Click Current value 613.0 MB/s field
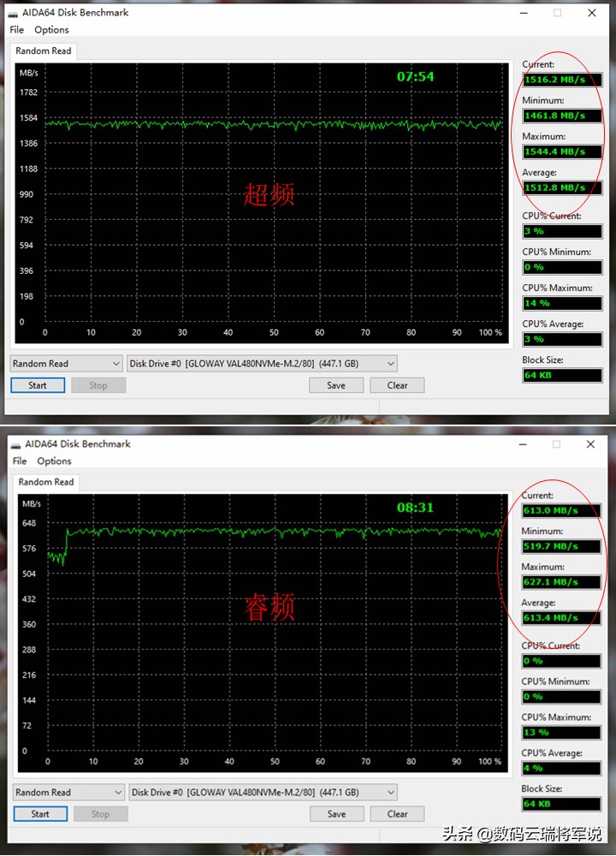The width and height of the screenshot is (616, 856). point(561,510)
